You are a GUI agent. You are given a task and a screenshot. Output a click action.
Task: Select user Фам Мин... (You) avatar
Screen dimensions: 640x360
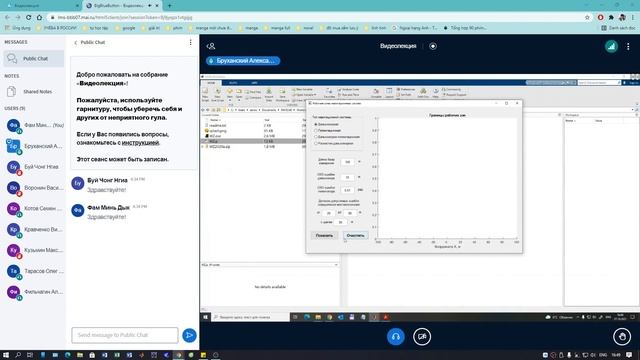click(x=13, y=125)
